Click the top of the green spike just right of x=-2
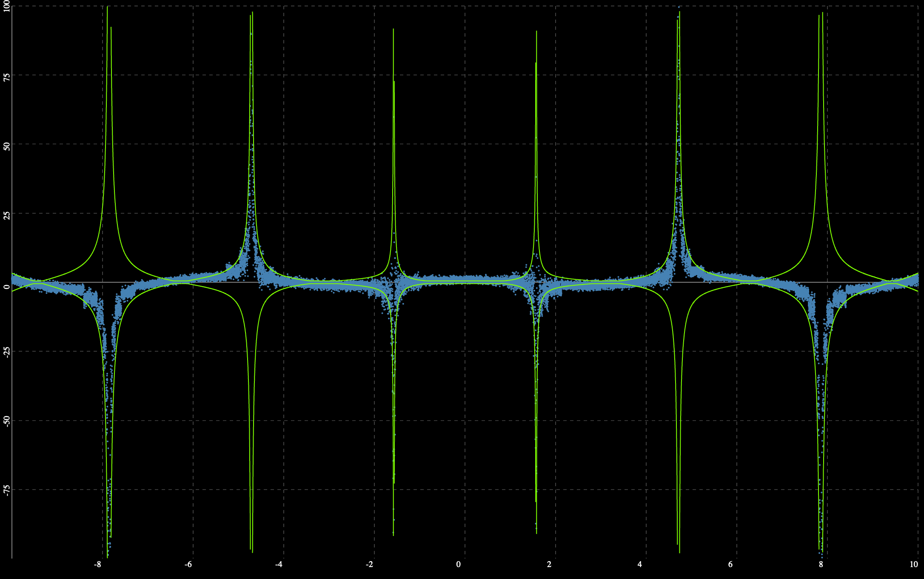 (x=394, y=29)
